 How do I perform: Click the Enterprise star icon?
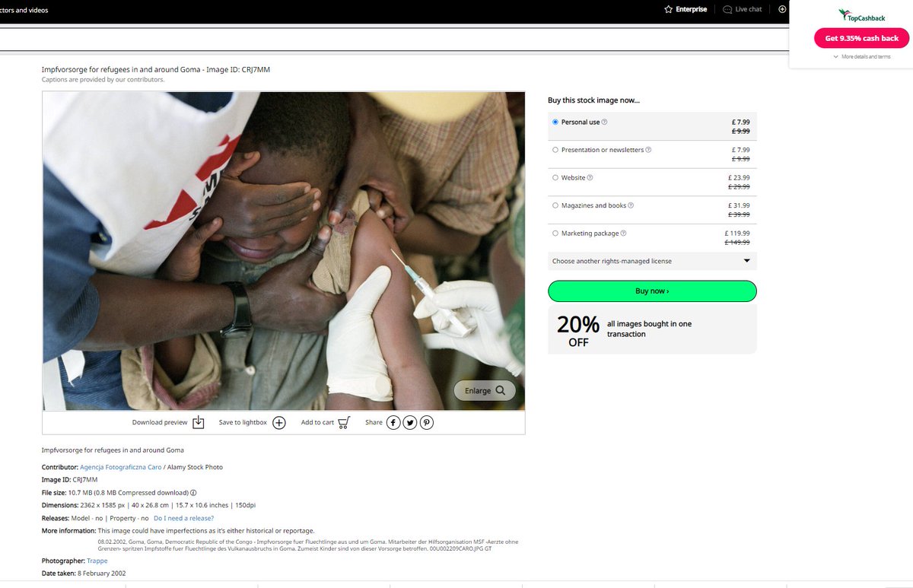tap(668, 9)
